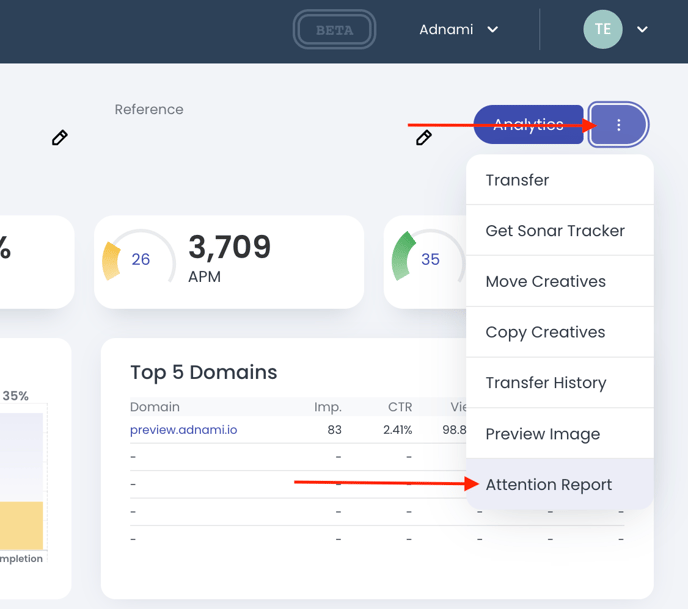Click the 35% chart axis label
688x609 pixels.
tap(15, 396)
